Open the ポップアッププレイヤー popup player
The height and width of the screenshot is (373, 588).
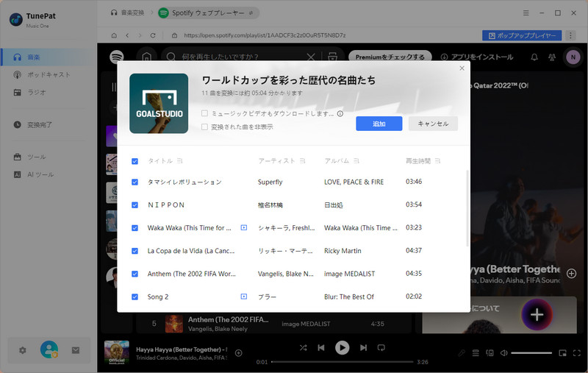pyautogui.click(x=522, y=35)
